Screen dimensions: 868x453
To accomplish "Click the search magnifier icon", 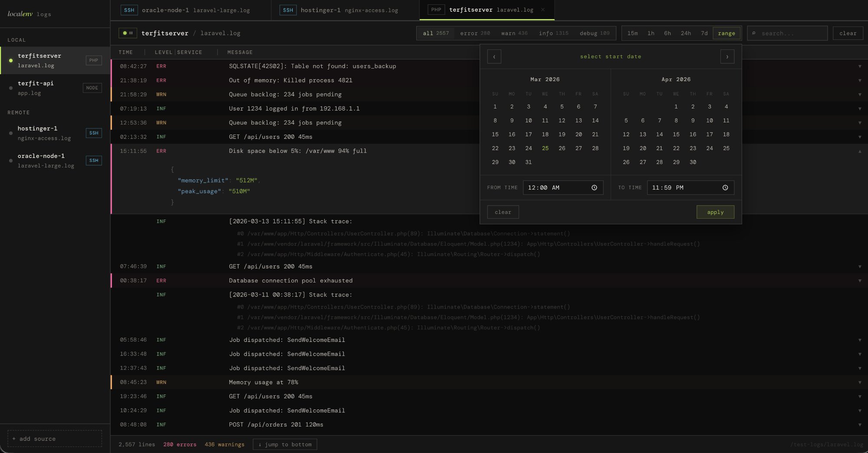I will coord(755,33).
